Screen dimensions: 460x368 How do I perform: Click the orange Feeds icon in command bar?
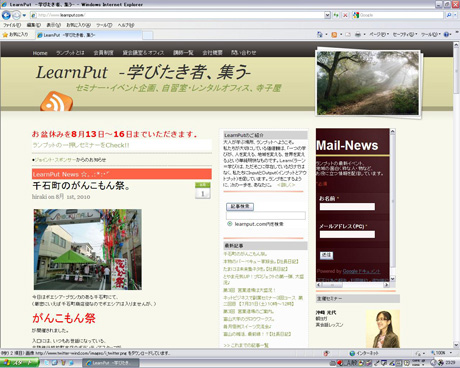[334, 35]
